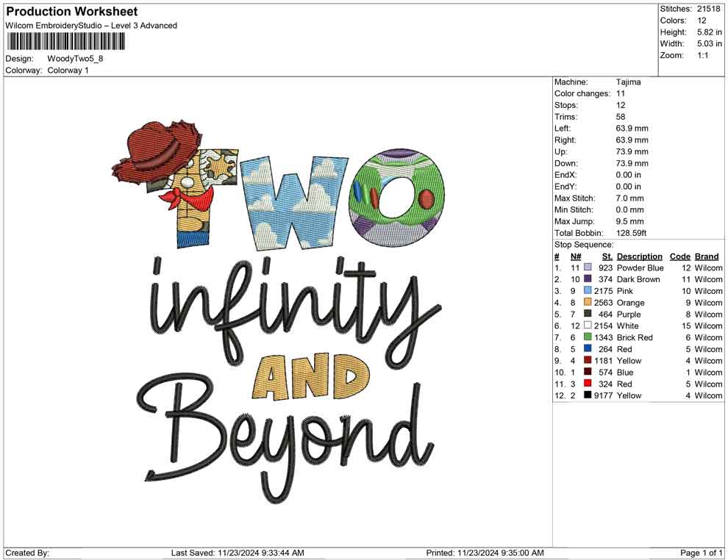Click the Dark Brown row's purple swatch
Viewport: 728px width, 560px height.
point(588,279)
